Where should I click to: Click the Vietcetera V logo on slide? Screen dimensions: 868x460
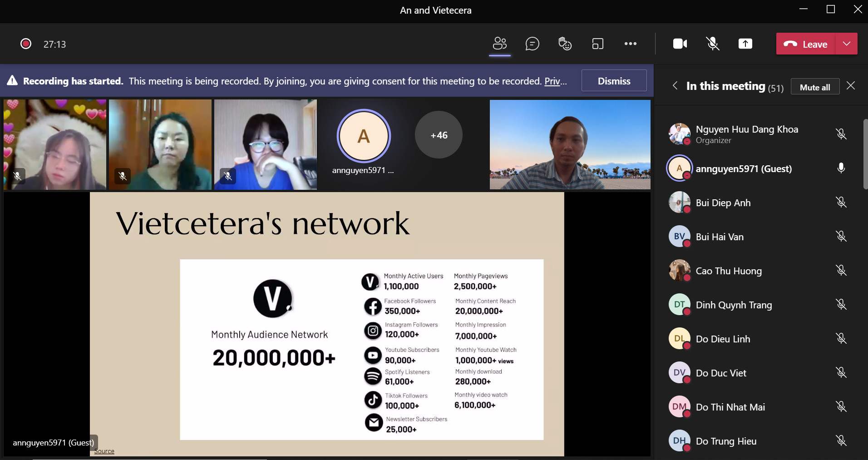[272, 298]
